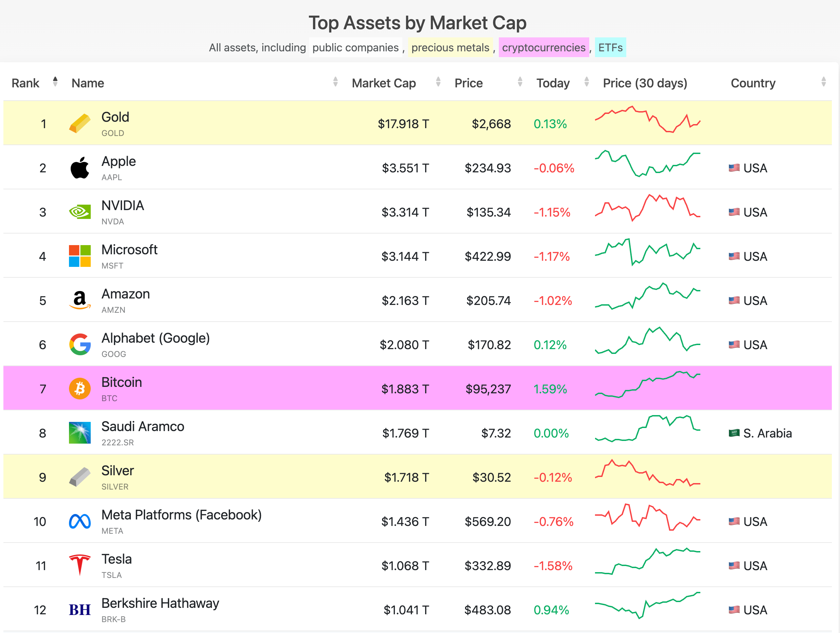Click Amazon's 30-day price chart
840x633 pixels.
(x=647, y=296)
